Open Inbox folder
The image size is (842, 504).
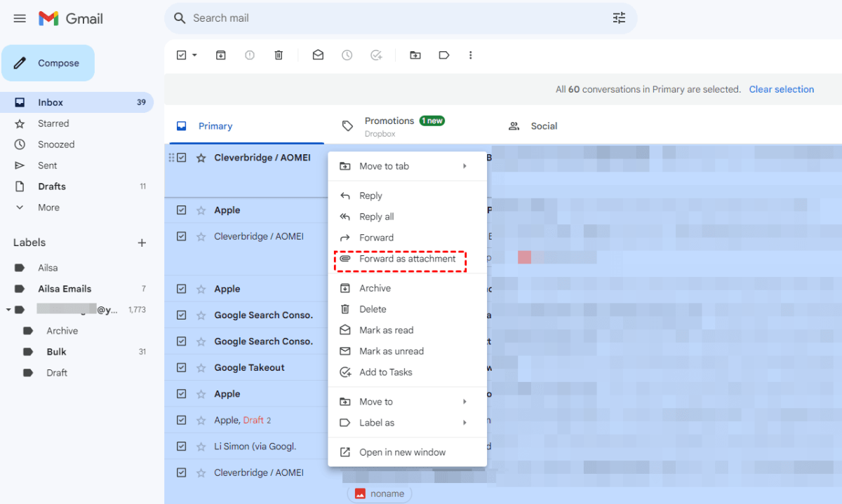click(77, 102)
